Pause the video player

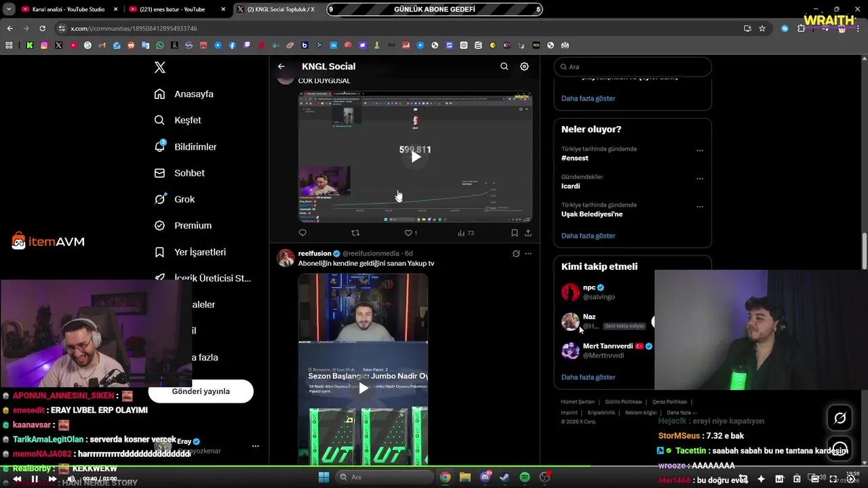tap(35, 479)
